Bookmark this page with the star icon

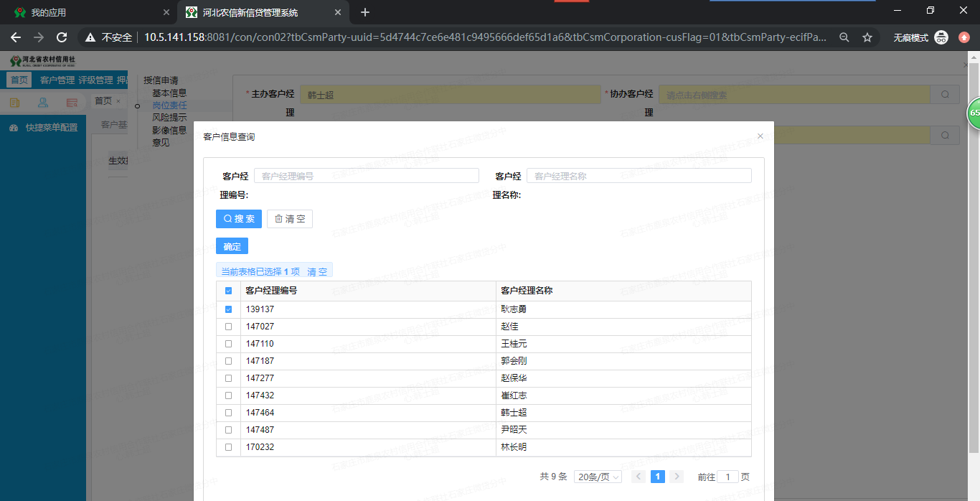click(x=867, y=37)
